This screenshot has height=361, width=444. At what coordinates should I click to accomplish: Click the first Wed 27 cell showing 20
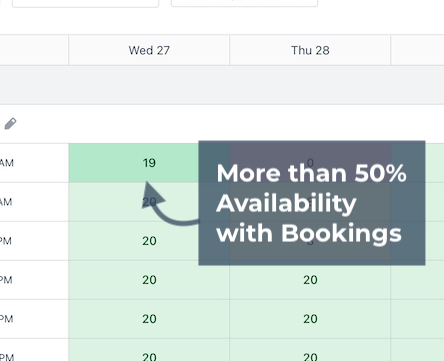(x=149, y=202)
